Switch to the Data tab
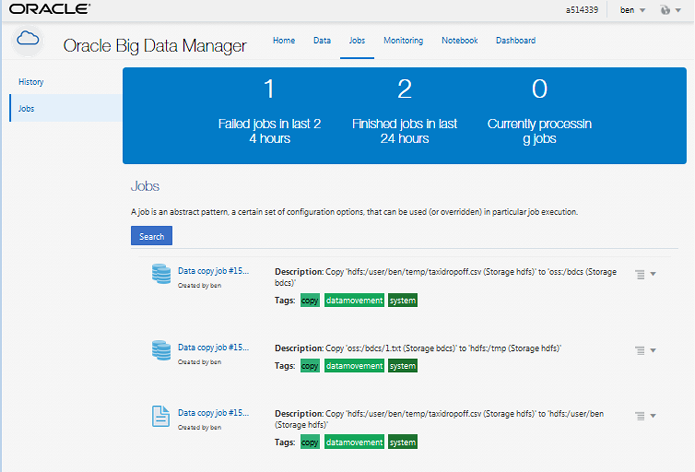Viewport: 695px width, 472px height. point(322,40)
